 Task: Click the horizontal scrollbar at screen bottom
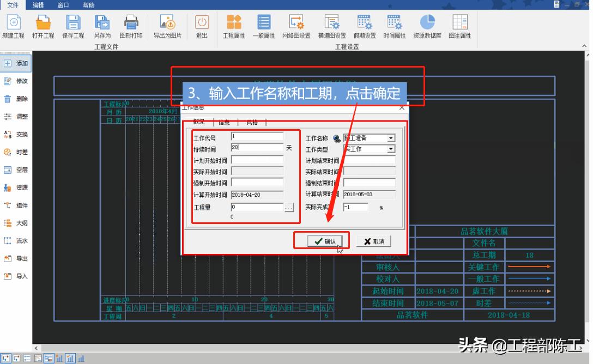[273, 348]
